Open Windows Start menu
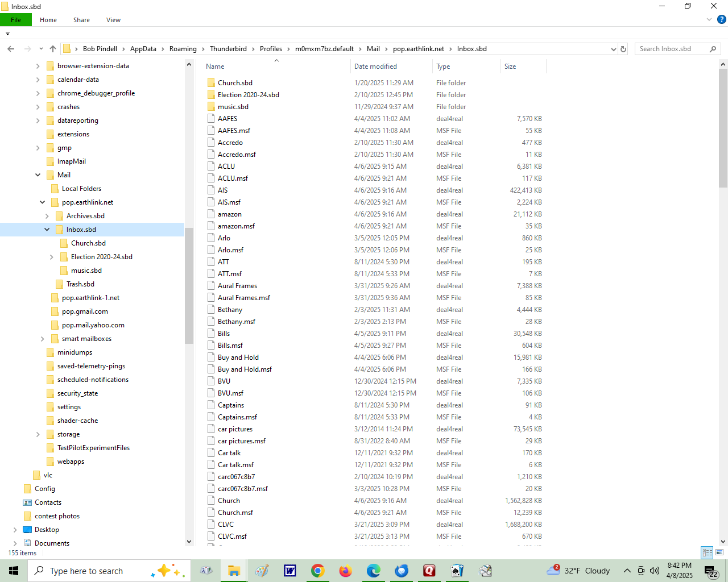728x582 pixels. click(14, 571)
